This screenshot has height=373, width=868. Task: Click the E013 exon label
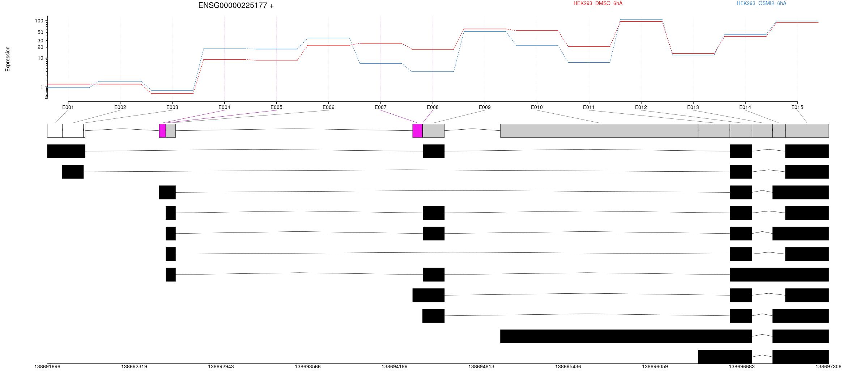coord(693,107)
